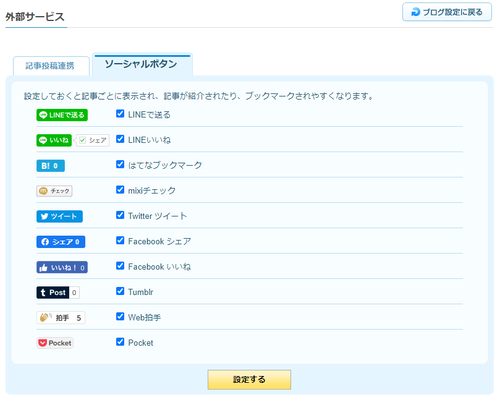Go back via ブログ設定に戻る button
The image size is (500, 402).
[447, 12]
